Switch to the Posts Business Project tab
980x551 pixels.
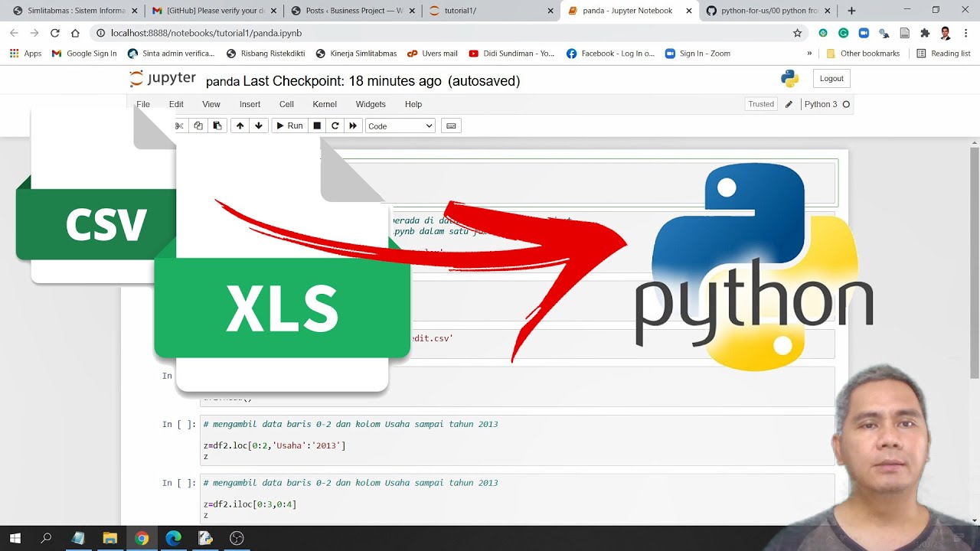[352, 11]
